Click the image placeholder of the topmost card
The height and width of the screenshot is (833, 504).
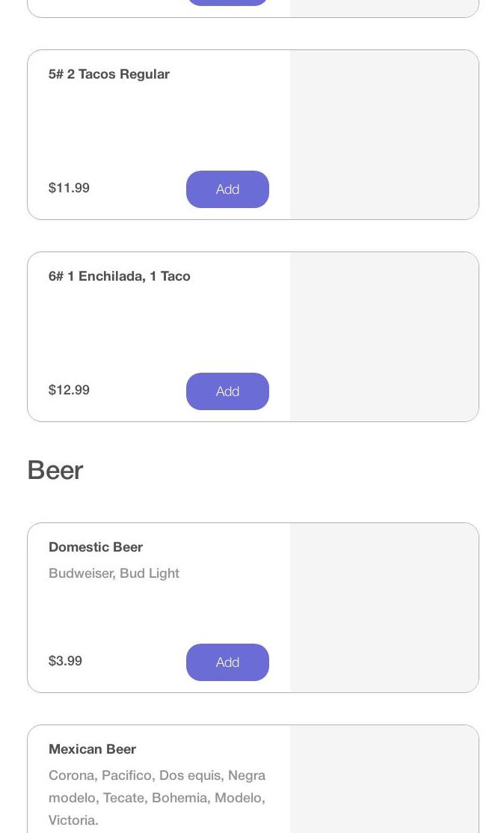point(384,7)
